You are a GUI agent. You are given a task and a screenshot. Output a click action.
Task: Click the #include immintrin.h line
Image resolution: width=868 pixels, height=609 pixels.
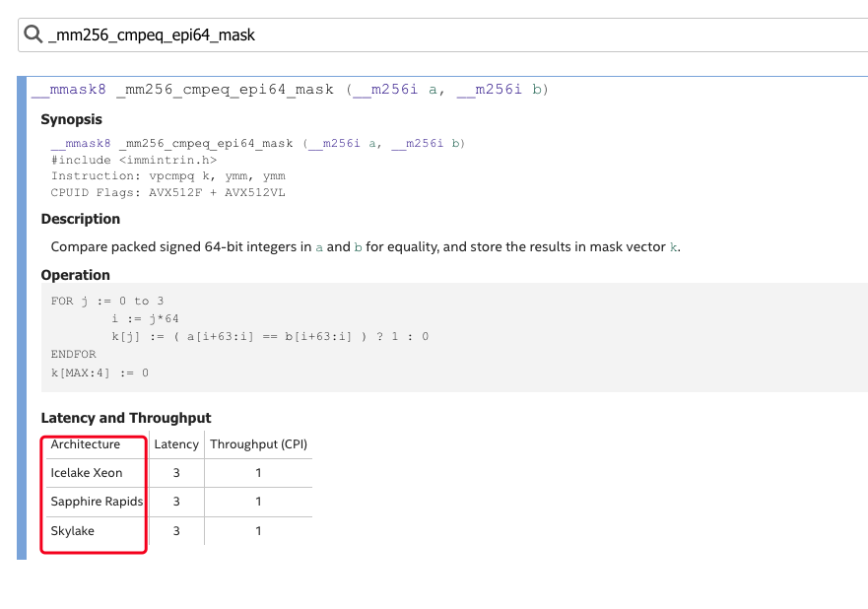(x=134, y=160)
